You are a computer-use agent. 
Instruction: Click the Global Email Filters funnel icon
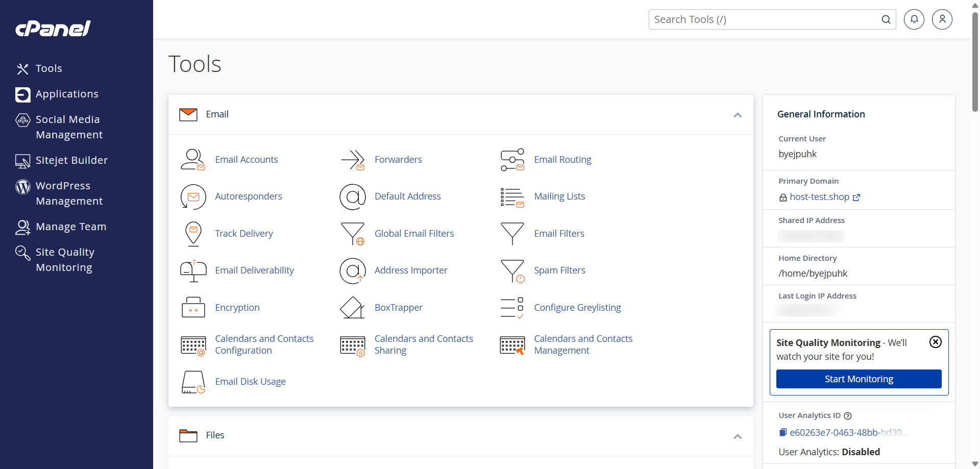pyautogui.click(x=353, y=234)
